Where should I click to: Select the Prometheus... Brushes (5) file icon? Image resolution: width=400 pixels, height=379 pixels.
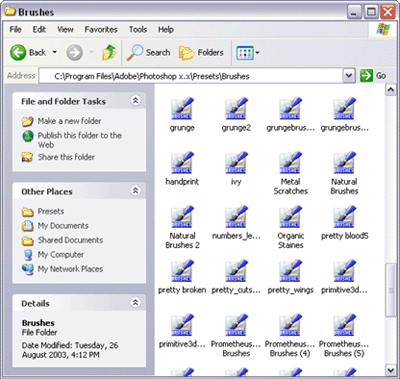coord(344,325)
